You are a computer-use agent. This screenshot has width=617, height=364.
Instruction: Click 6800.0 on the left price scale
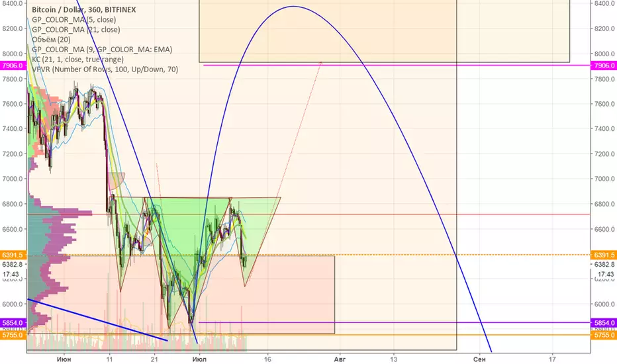tap(13, 204)
